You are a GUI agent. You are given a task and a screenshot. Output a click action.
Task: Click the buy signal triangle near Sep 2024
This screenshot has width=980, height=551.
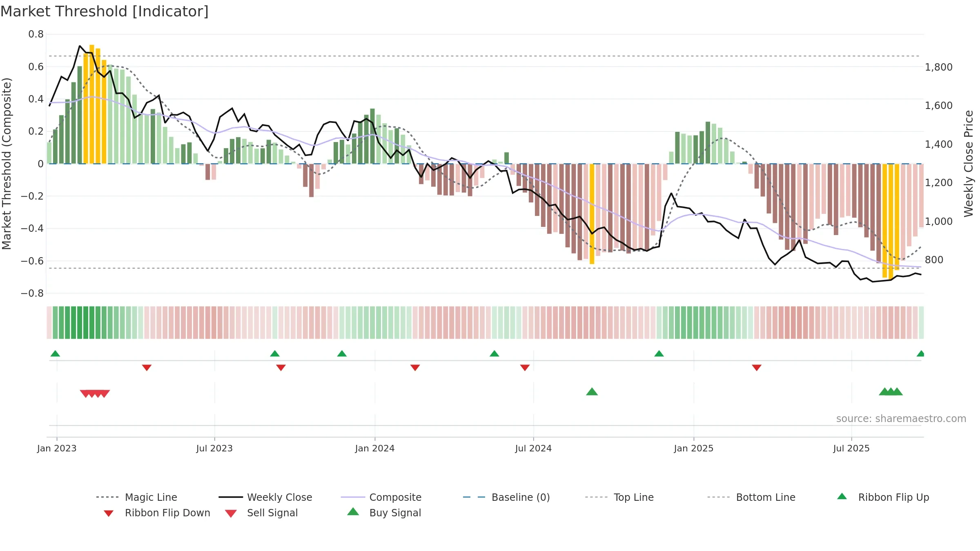592,391
